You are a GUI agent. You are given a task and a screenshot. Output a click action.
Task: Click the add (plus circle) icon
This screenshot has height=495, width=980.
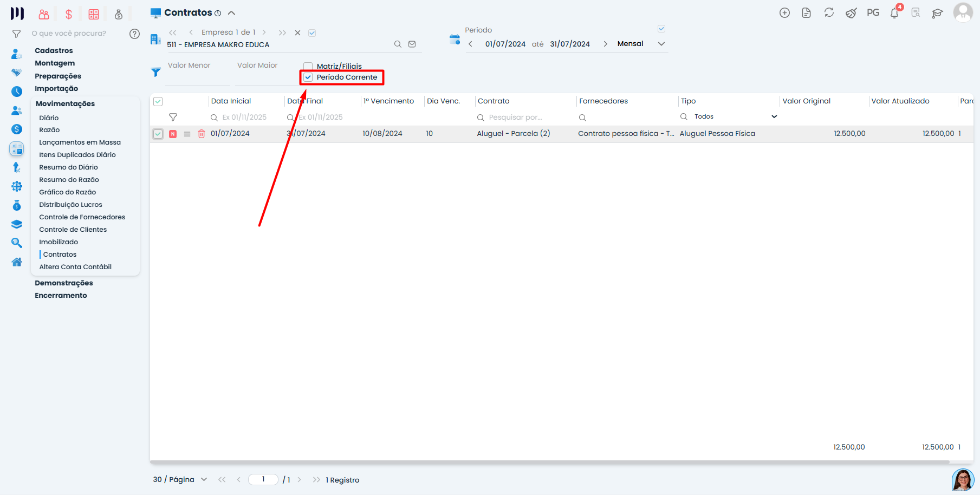tap(784, 12)
